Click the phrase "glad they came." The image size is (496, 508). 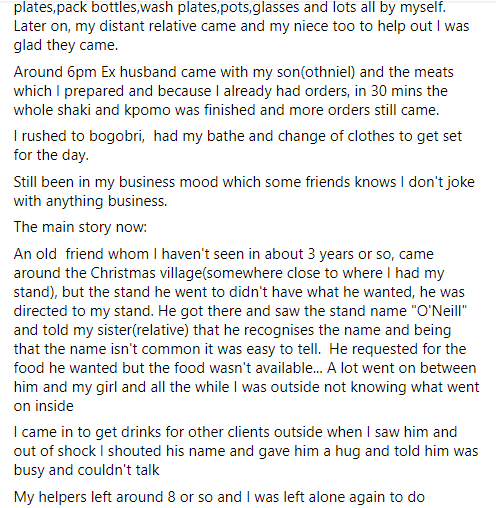pos(66,45)
